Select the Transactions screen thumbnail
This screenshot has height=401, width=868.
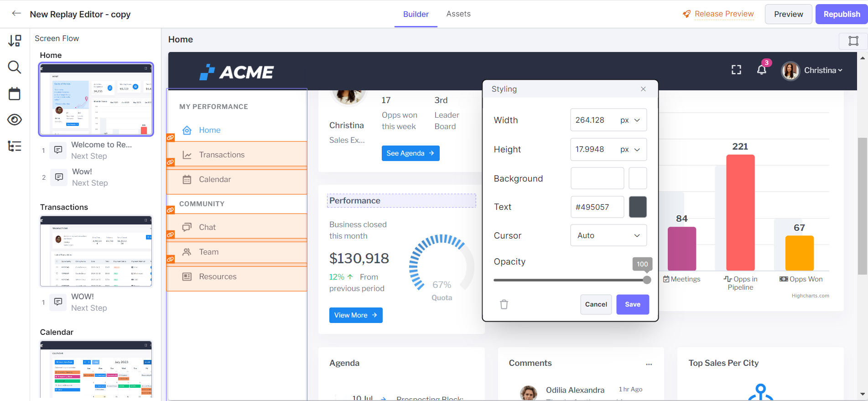(96, 251)
